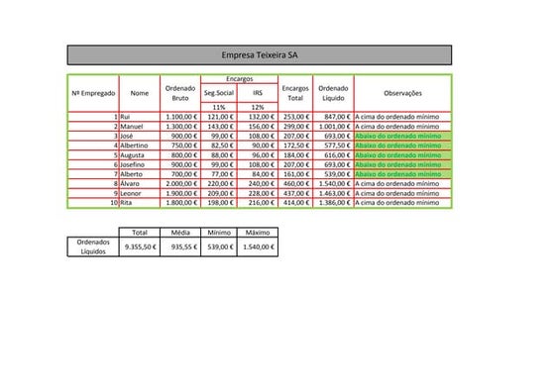Select the summary average '935,55 €'
The width and height of the screenshot is (555, 392).
point(180,246)
